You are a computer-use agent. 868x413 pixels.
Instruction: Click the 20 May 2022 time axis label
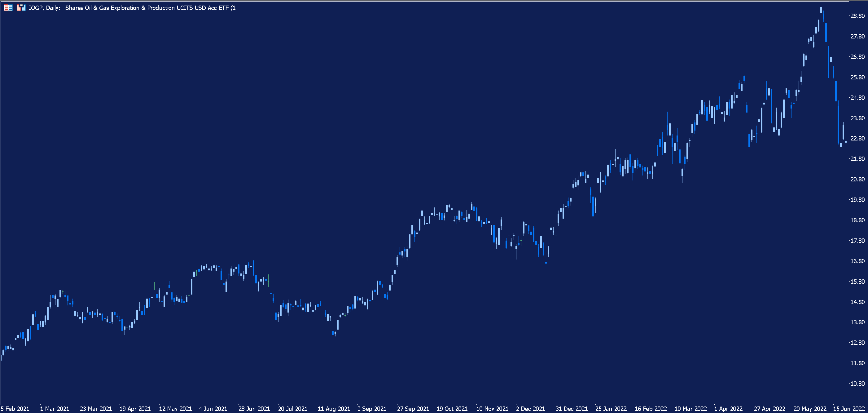point(810,409)
